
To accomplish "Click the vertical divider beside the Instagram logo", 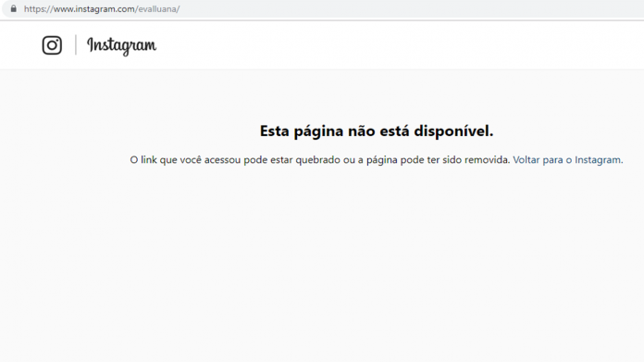I will click(76, 44).
